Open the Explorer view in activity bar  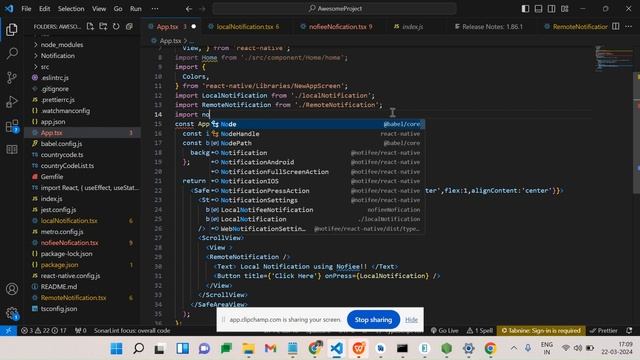(x=12, y=29)
